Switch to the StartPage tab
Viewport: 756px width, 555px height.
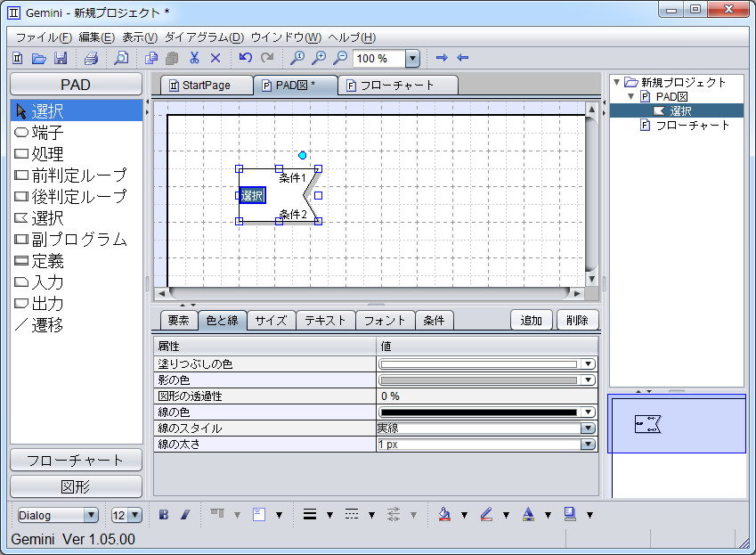(x=207, y=86)
